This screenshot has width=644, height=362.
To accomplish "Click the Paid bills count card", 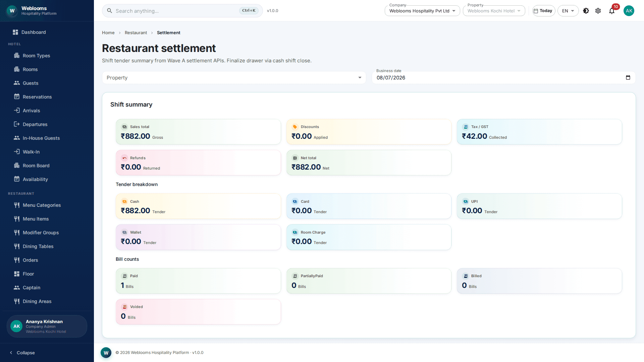I will pyautogui.click(x=198, y=281).
